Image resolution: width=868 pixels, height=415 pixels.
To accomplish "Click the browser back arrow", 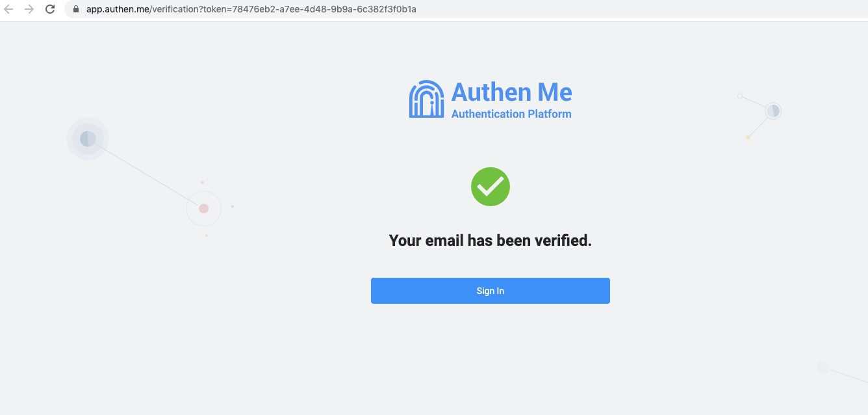I will coord(9,9).
